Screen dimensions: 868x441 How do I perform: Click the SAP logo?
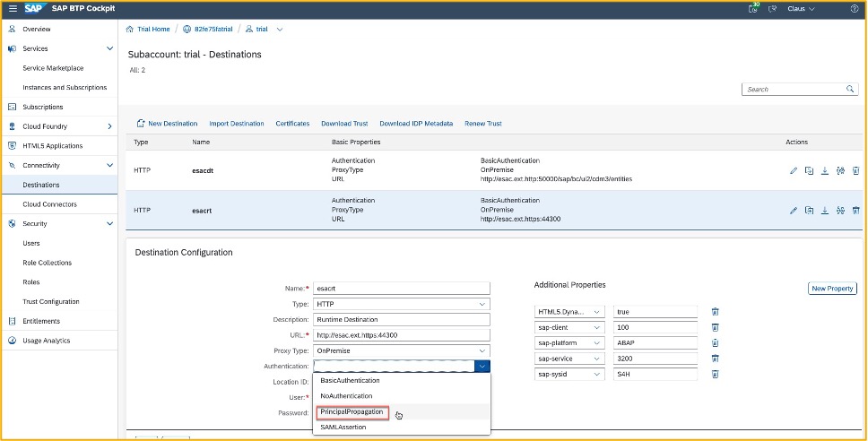tap(35, 9)
